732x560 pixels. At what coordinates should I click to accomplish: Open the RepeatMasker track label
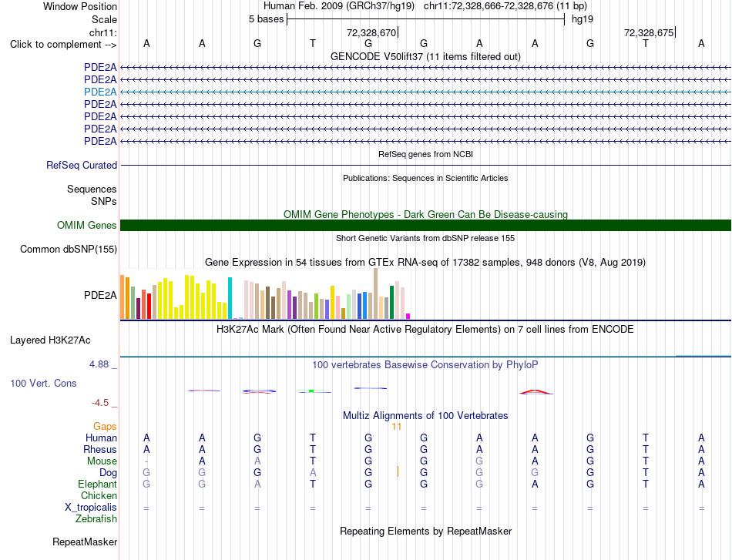point(85,542)
